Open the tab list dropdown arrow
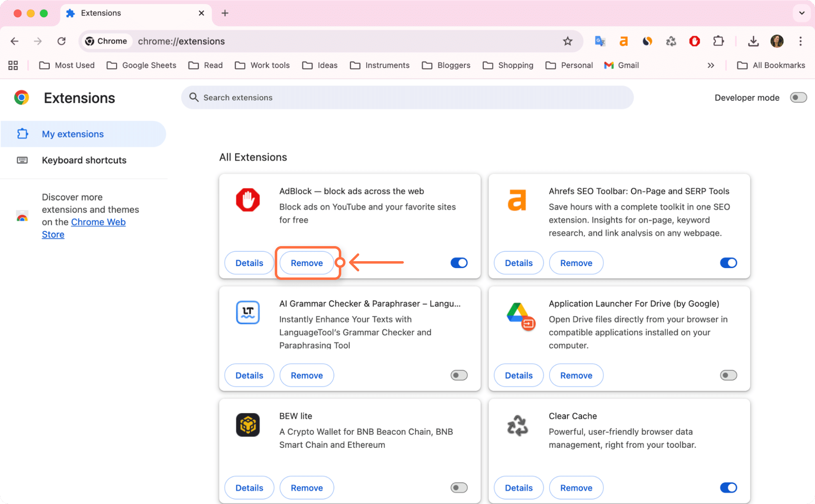This screenshot has width=815, height=504. pyautogui.click(x=802, y=13)
